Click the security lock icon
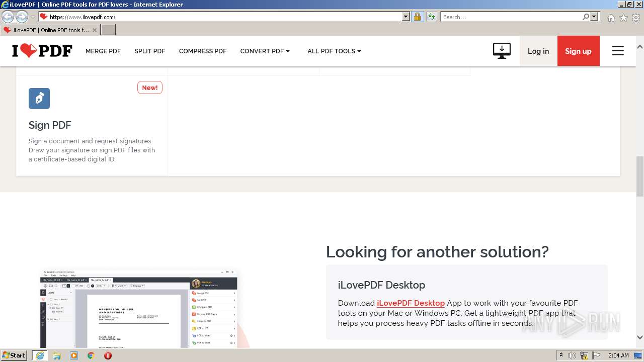This screenshot has width=644, height=362. tap(417, 17)
